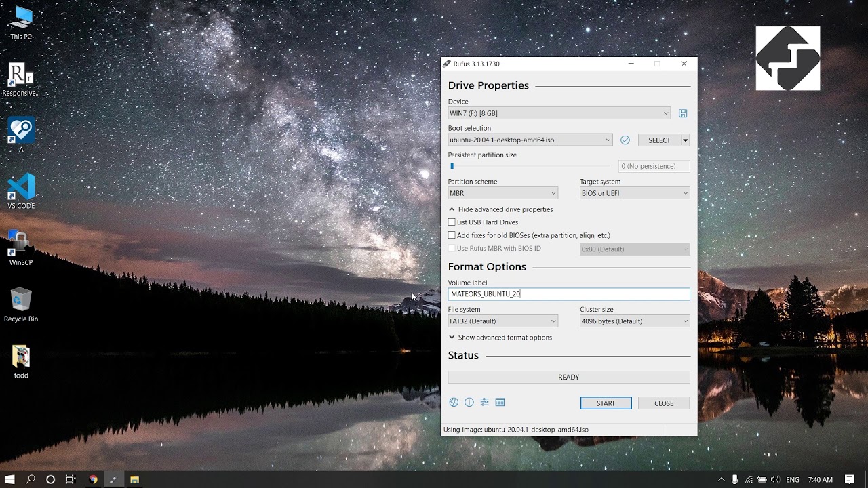This screenshot has height=488, width=868.
Task: Open SELECT button split arrow
Action: 686,140
